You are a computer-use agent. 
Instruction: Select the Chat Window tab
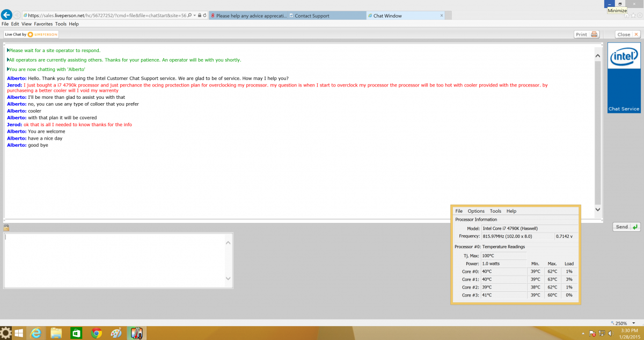pos(406,16)
